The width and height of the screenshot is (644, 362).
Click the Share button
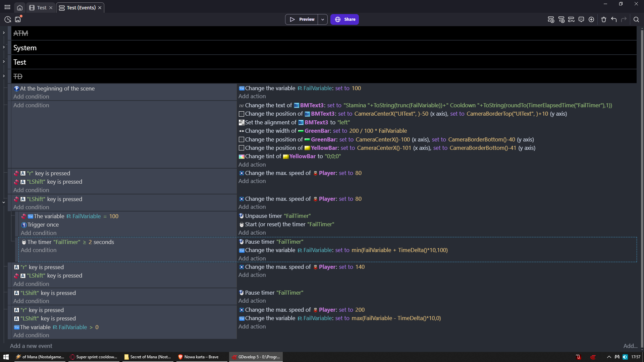click(345, 19)
